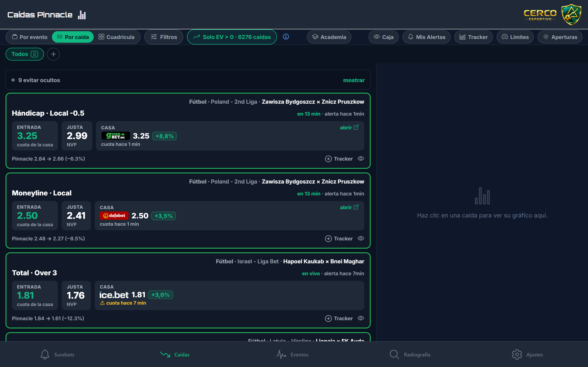This screenshot has height=367, width=588.
Task: Click the Caja eye icon button
Action: tap(383, 37)
